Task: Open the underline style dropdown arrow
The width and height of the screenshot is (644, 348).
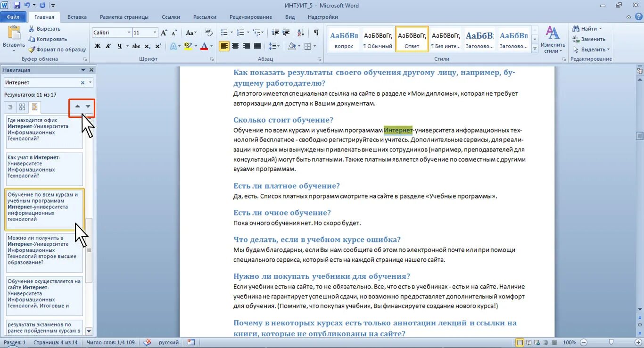Action: pos(127,46)
